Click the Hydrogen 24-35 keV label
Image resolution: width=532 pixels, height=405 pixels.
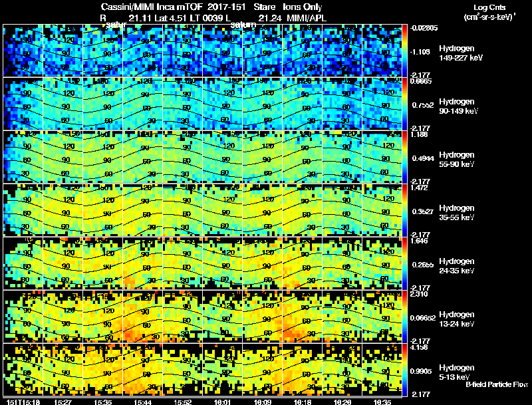point(457,266)
